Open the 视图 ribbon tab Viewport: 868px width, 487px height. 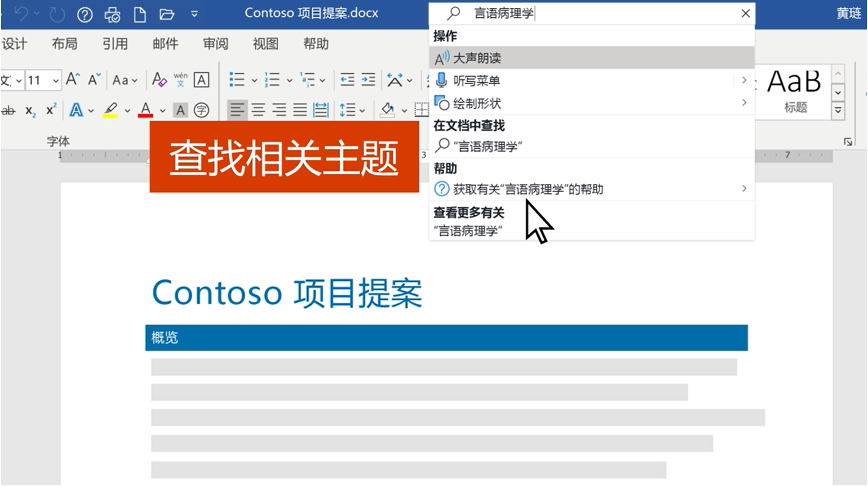click(x=265, y=44)
